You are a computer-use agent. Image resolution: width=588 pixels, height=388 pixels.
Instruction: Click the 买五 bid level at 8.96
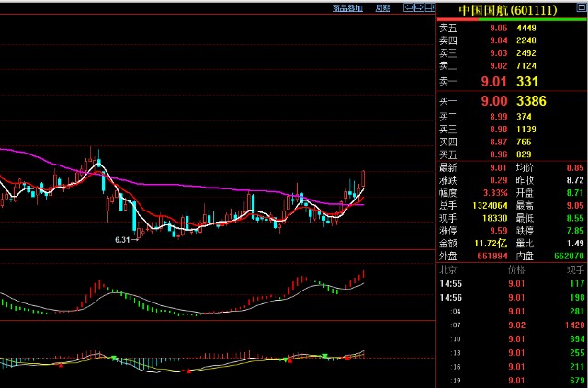pyautogui.click(x=511, y=154)
